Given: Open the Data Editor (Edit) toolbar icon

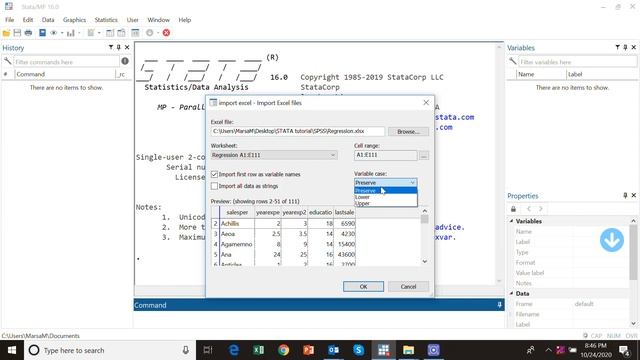Looking at the screenshot, I should tap(110, 33).
